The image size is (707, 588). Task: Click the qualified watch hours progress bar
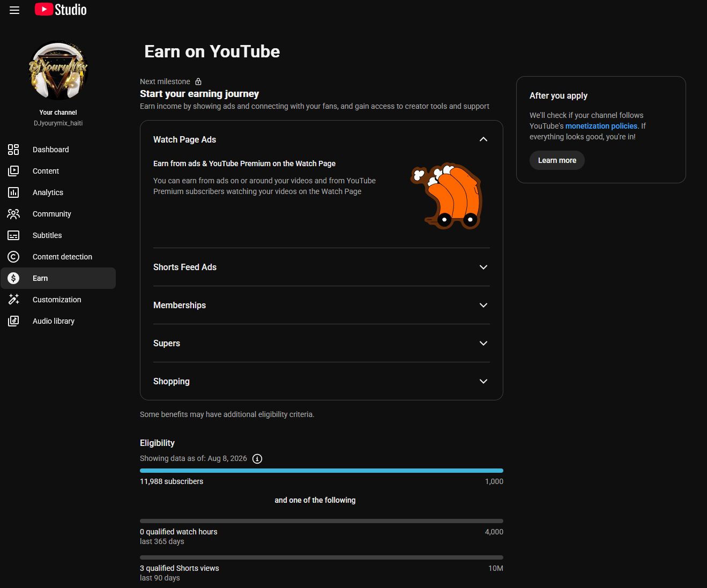coord(322,521)
